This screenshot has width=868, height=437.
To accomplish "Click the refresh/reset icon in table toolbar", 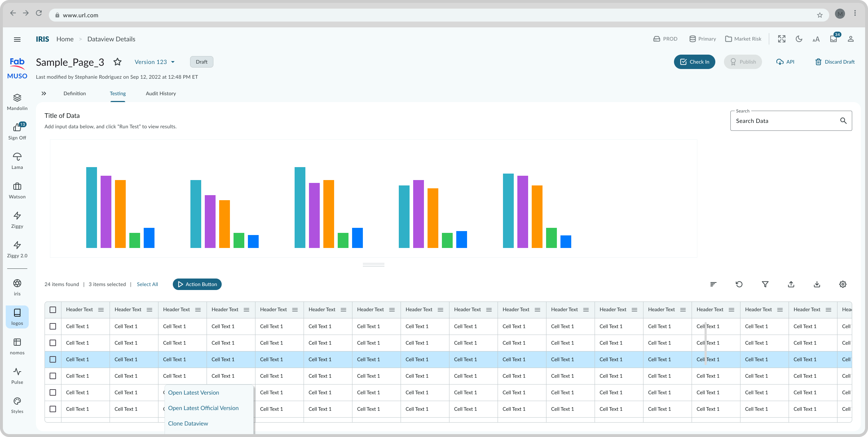I will tap(739, 284).
